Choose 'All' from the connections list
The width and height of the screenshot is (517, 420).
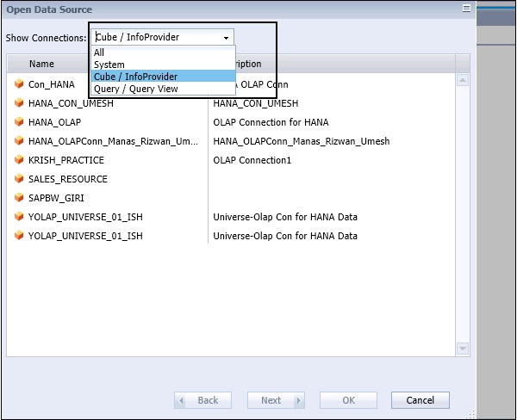163,52
